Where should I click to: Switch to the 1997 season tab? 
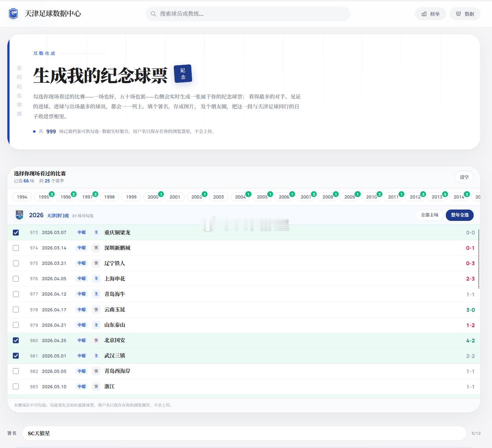(88, 197)
